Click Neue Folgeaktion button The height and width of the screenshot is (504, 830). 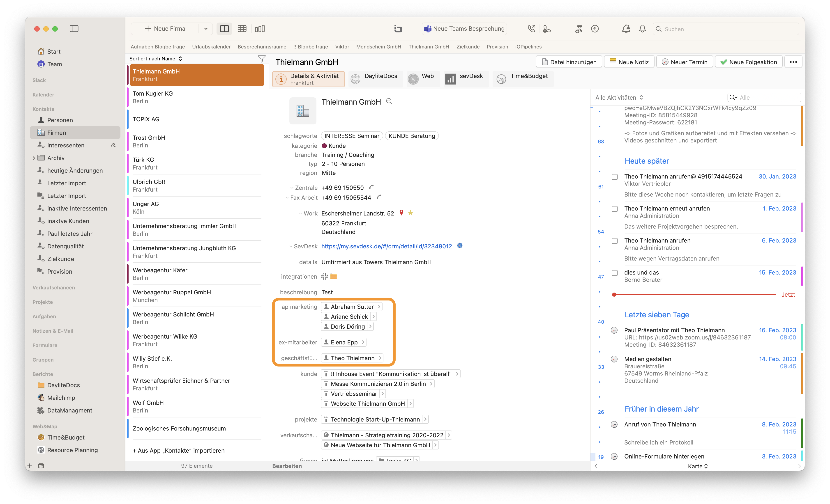pyautogui.click(x=749, y=62)
